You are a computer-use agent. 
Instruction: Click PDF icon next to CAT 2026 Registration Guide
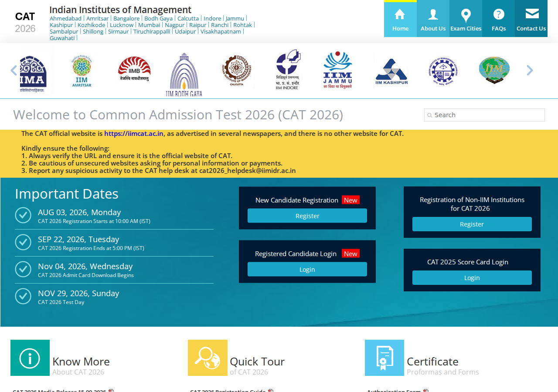coord(271,391)
